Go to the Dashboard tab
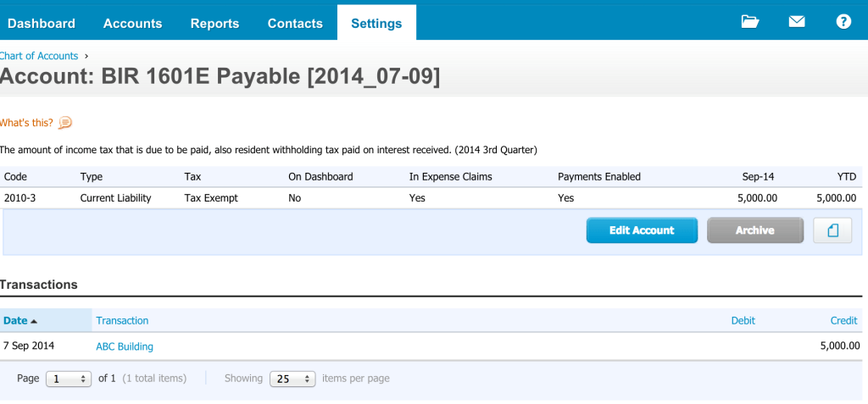The image size is (868, 404). 42,23
